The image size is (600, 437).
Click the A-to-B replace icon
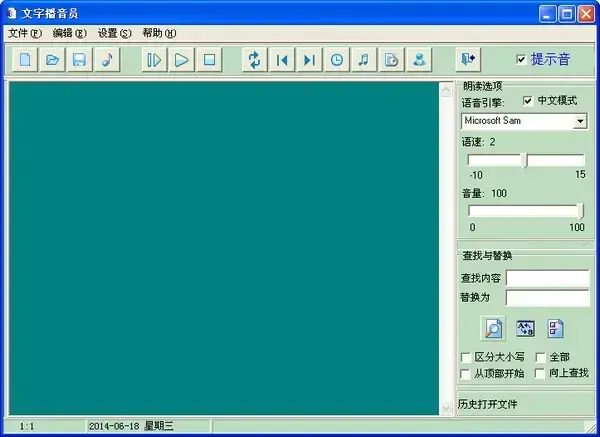pyautogui.click(x=525, y=328)
